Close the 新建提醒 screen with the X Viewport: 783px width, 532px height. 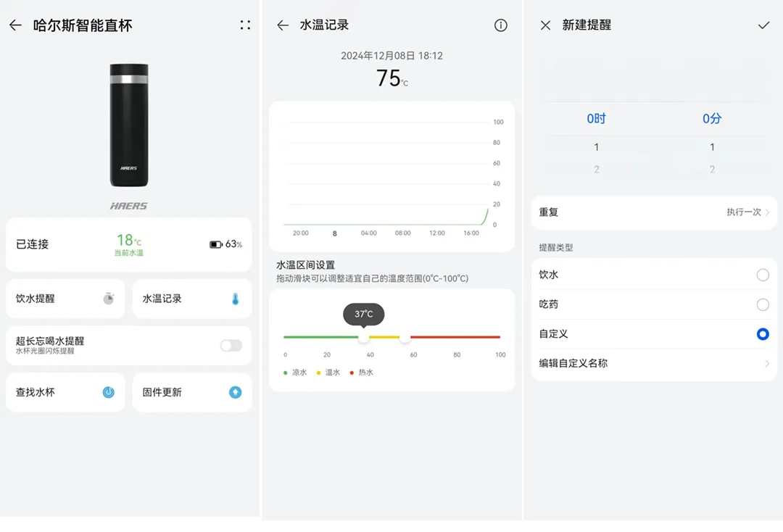click(x=545, y=25)
